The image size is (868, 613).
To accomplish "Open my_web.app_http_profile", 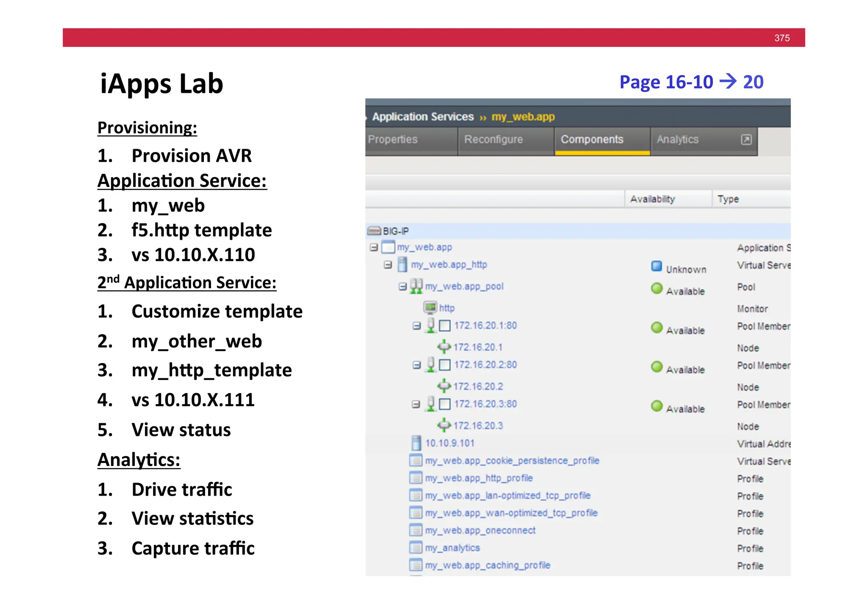I will pos(479,478).
